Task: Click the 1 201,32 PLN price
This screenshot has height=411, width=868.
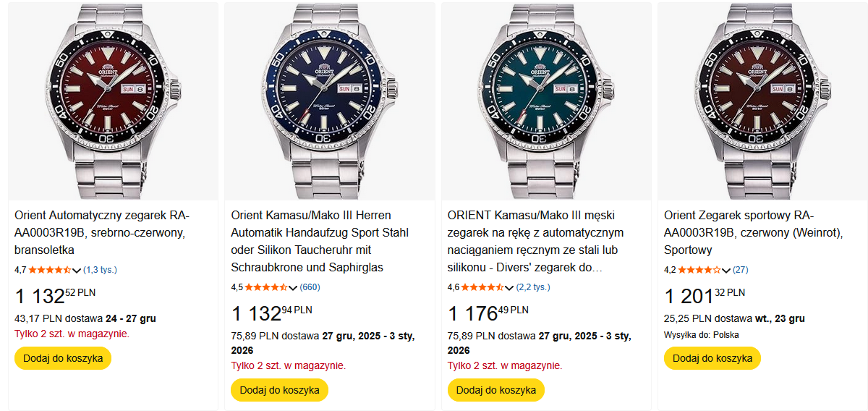Action: 704,295
